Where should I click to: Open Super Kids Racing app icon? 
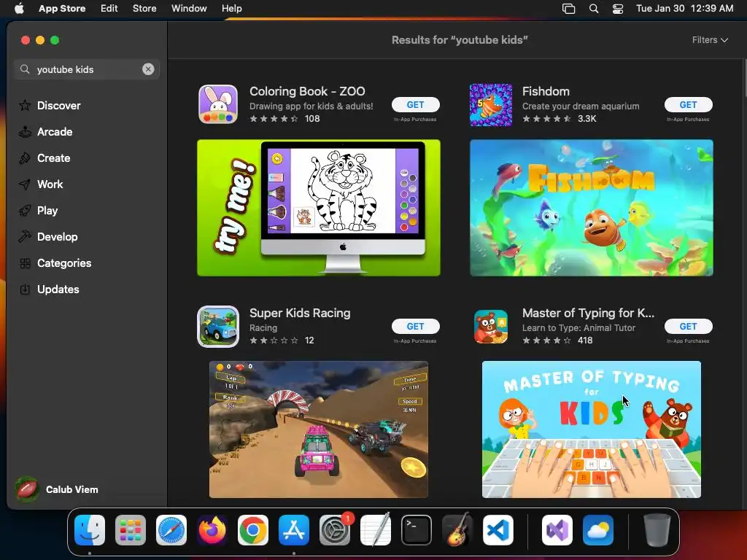(x=218, y=327)
